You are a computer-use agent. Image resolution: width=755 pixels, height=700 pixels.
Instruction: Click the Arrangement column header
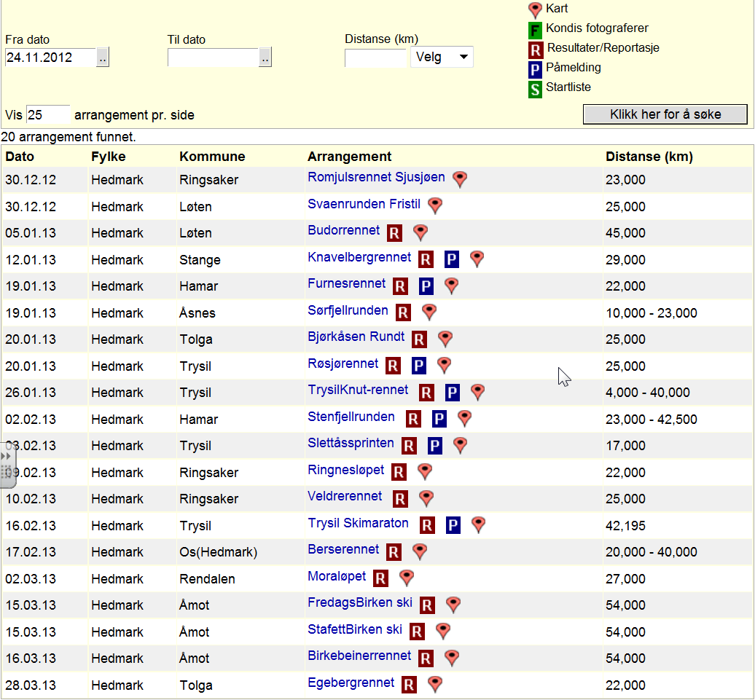pos(350,157)
